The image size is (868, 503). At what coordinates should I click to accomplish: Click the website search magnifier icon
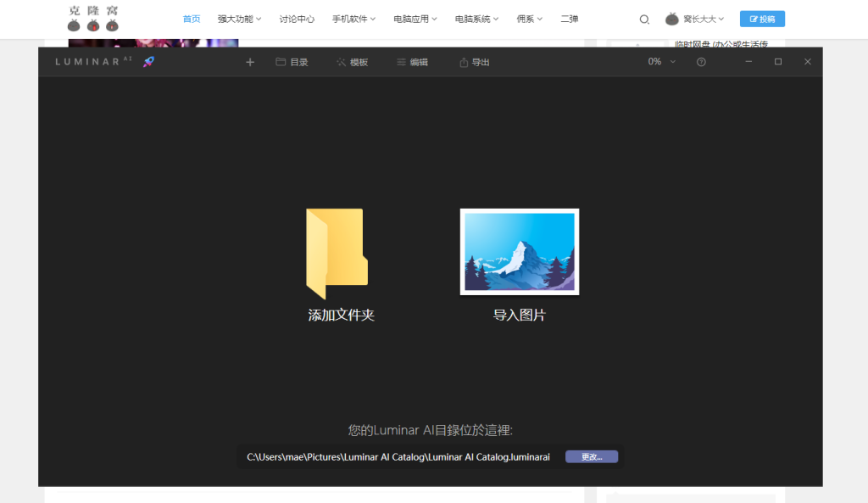tap(644, 20)
